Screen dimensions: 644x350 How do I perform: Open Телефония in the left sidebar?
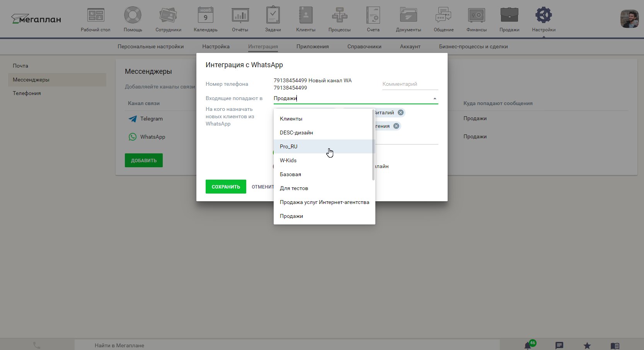(x=57, y=93)
